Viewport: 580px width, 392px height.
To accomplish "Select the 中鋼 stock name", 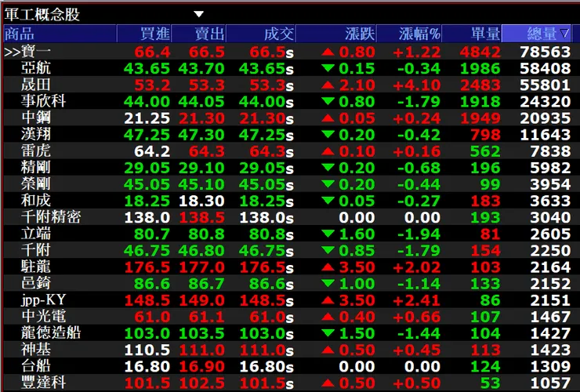I will click(x=36, y=118).
